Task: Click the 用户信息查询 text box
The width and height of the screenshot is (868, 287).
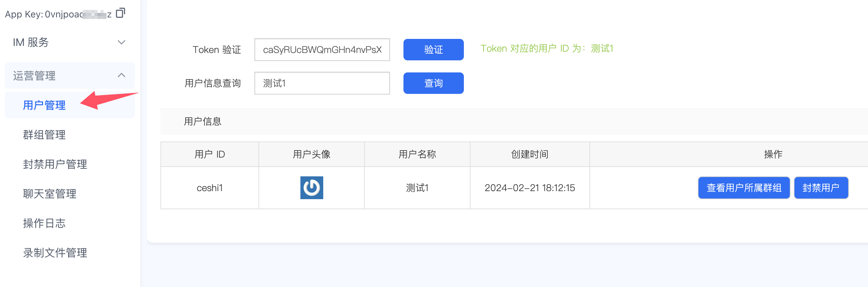Action: 322,83
